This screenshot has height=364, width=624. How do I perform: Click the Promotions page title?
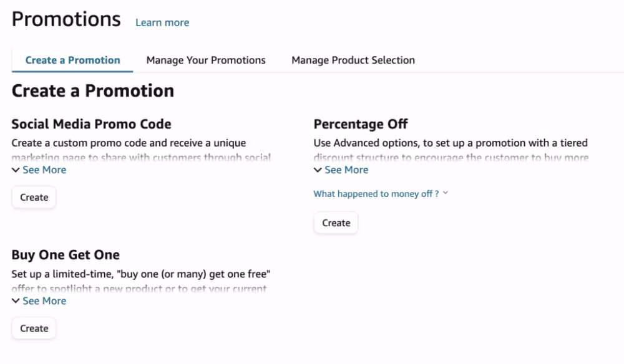pos(66,19)
